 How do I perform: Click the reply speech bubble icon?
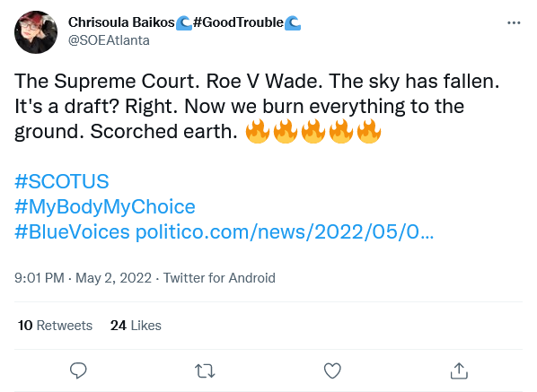click(78, 370)
